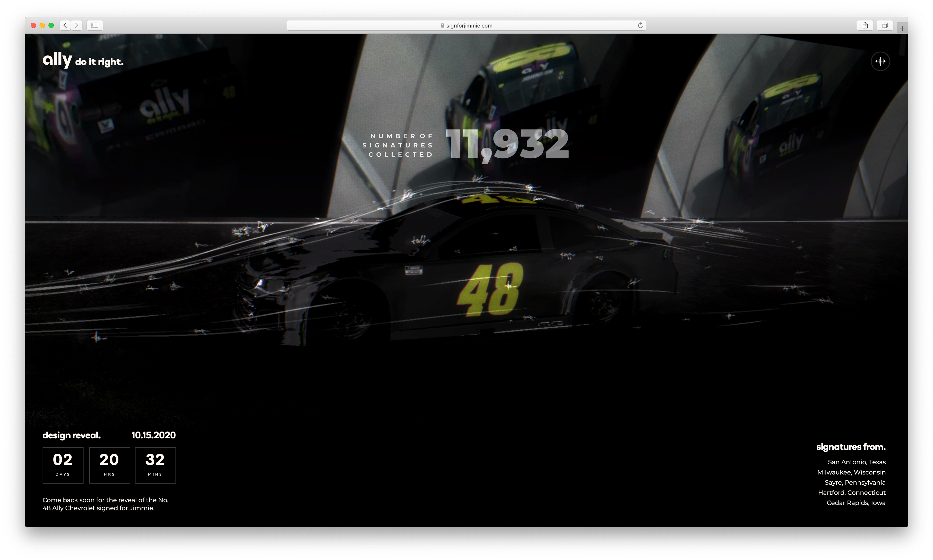This screenshot has width=933, height=560.
Task: Click the 10.15.2020 date
Action: 154,435
